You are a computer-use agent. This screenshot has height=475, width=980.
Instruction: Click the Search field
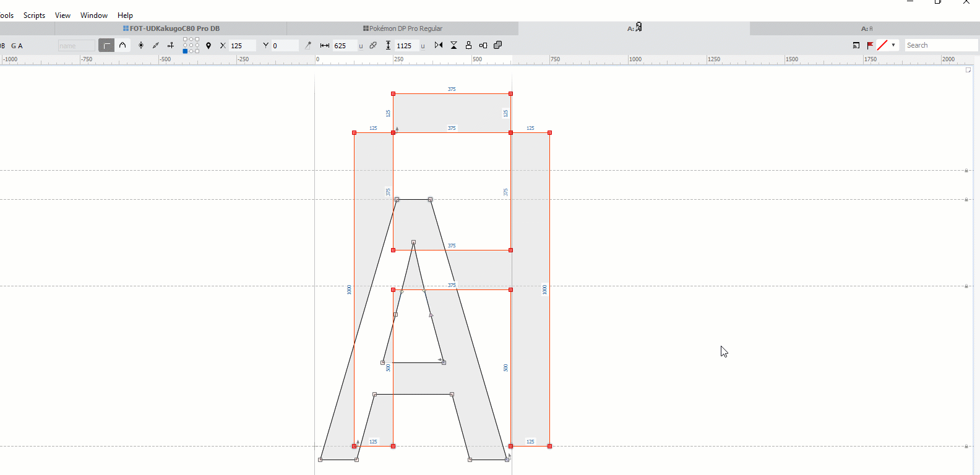[x=941, y=45]
